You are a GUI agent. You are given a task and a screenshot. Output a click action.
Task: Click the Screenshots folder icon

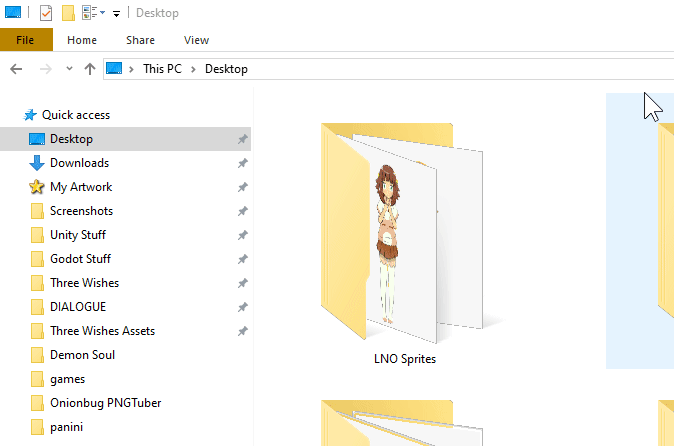point(37,211)
